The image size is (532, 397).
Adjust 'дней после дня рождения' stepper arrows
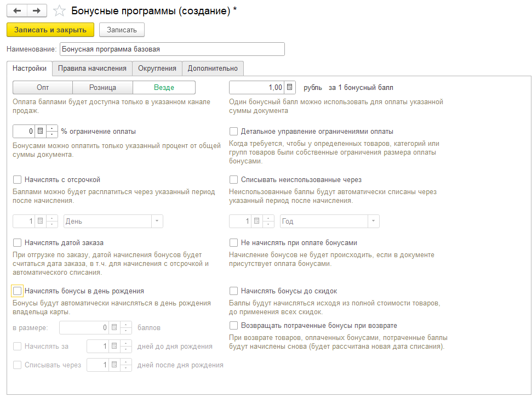[126, 365]
